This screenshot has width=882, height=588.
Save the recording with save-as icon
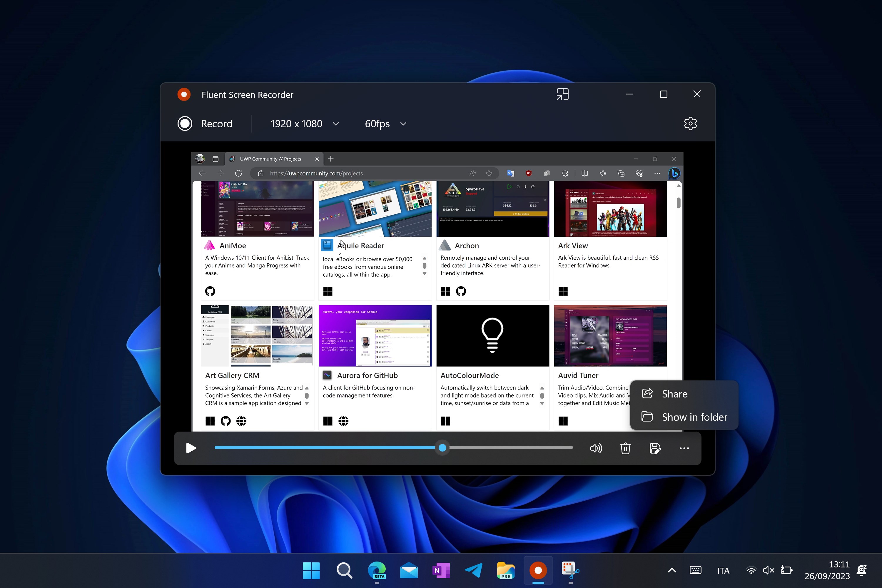655,448
